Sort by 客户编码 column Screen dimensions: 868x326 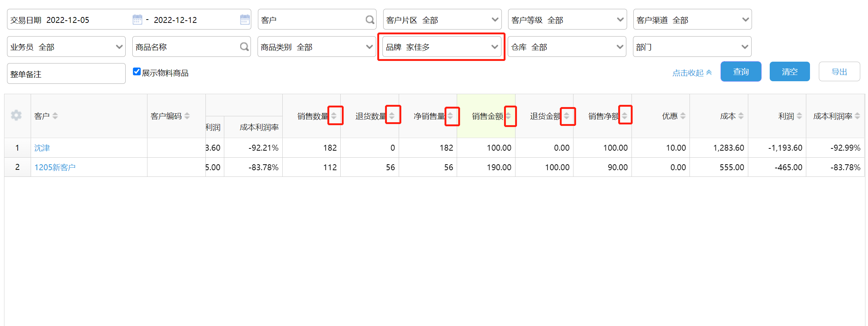point(187,116)
